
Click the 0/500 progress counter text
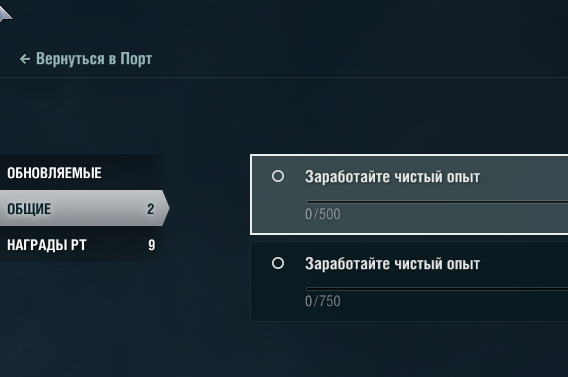[x=323, y=214]
